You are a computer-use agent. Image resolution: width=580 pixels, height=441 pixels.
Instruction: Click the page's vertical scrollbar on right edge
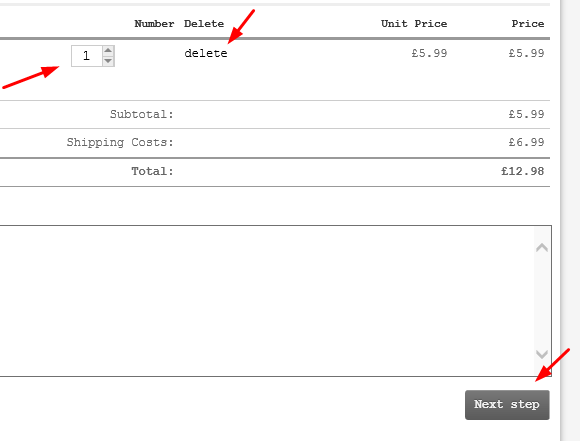pos(570,220)
